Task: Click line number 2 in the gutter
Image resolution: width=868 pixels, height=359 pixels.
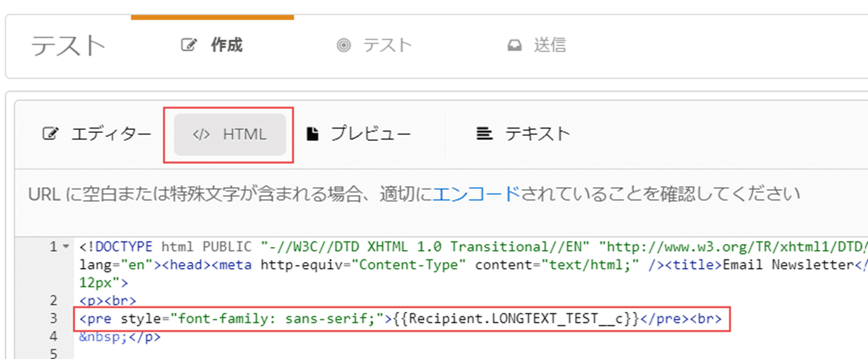Action: (x=54, y=300)
